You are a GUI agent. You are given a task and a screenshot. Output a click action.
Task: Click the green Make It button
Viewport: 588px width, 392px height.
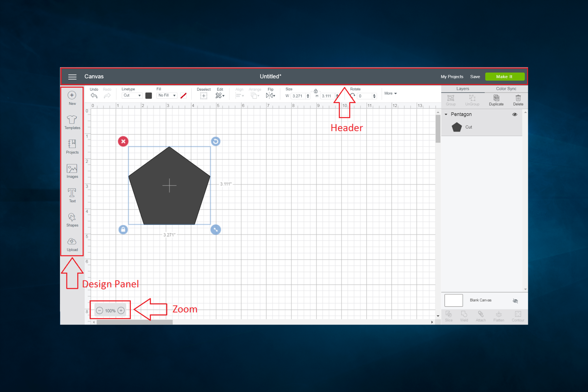tap(504, 77)
